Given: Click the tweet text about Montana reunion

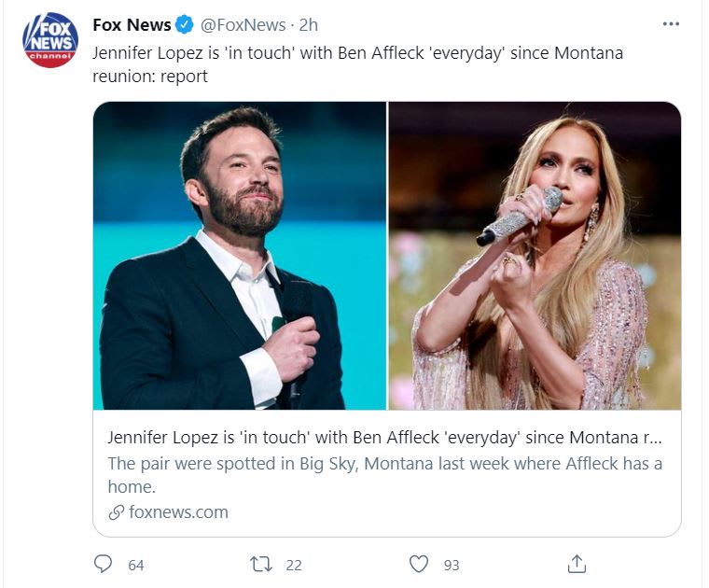Looking at the screenshot, I should pyautogui.click(x=357, y=64).
